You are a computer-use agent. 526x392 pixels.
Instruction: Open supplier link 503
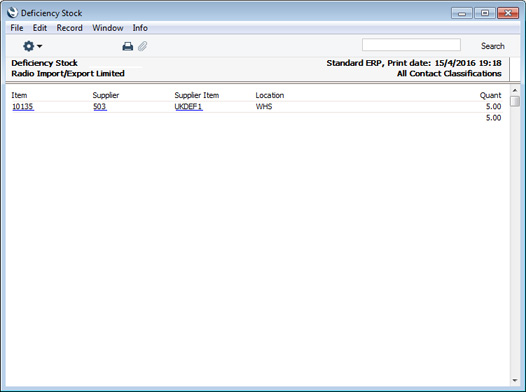pyautogui.click(x=100, y=107)
